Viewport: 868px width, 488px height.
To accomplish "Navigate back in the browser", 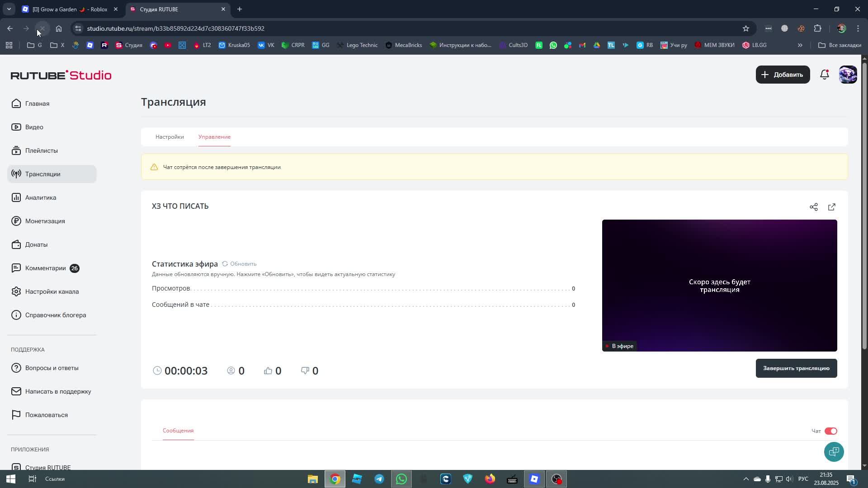I will [10, 28].
